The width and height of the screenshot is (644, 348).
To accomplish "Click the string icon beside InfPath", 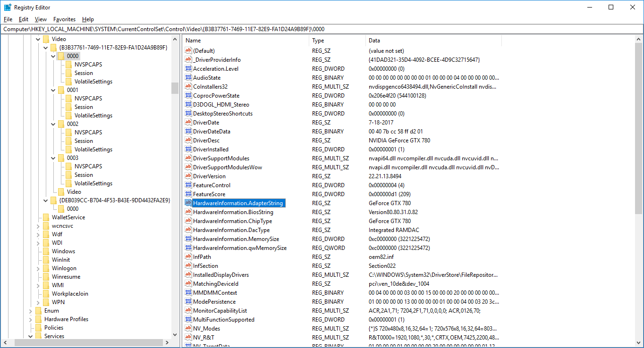I will tap(188, 257).
